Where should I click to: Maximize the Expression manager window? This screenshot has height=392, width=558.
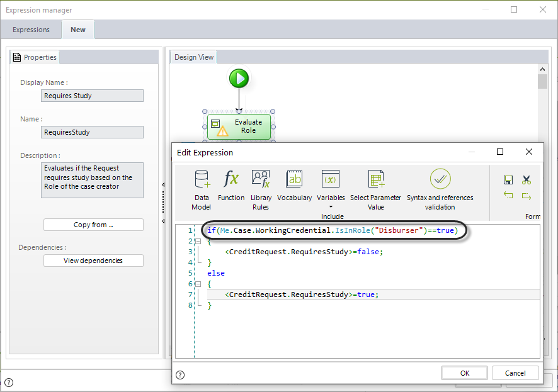click(x=514, y=9)
